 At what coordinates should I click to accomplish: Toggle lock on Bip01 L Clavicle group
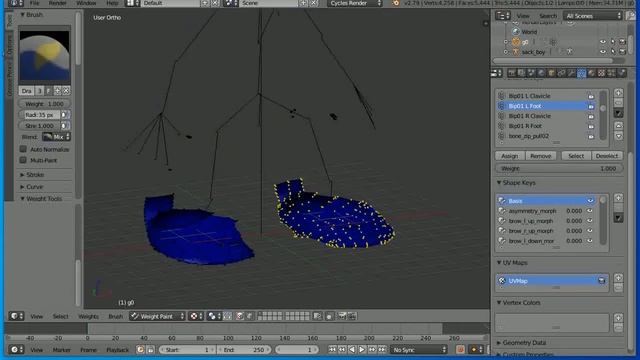coord(591,96)
